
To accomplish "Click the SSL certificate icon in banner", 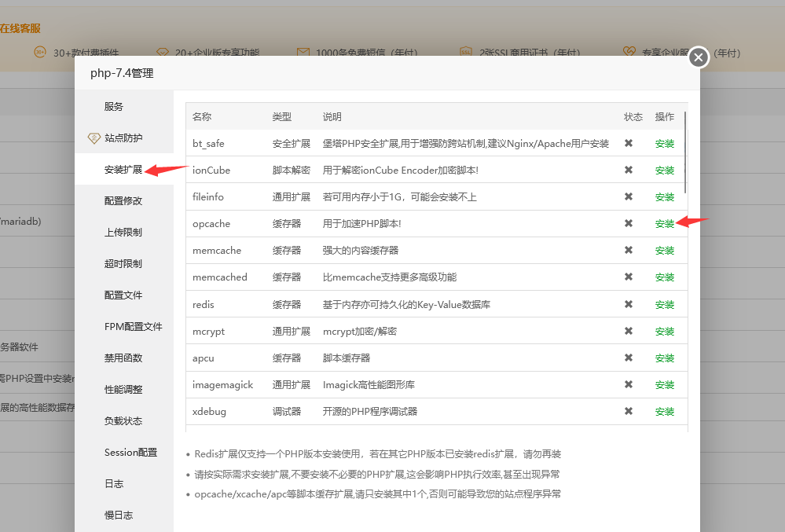I will pos(466,52).
